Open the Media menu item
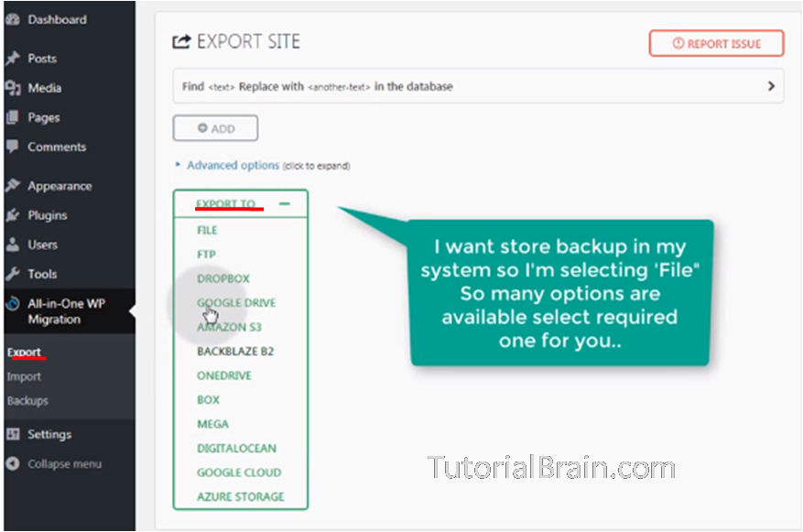 pos(45,88)
